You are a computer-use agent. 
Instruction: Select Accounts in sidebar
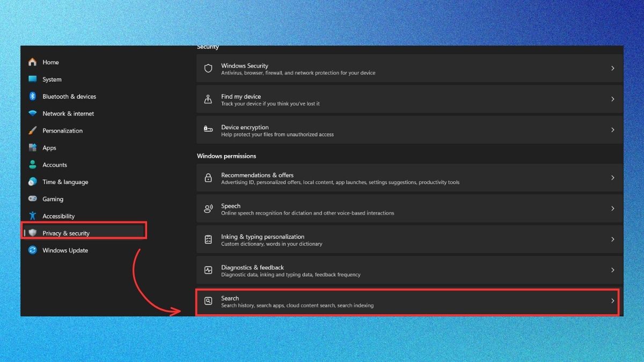[x=84, y=165]
